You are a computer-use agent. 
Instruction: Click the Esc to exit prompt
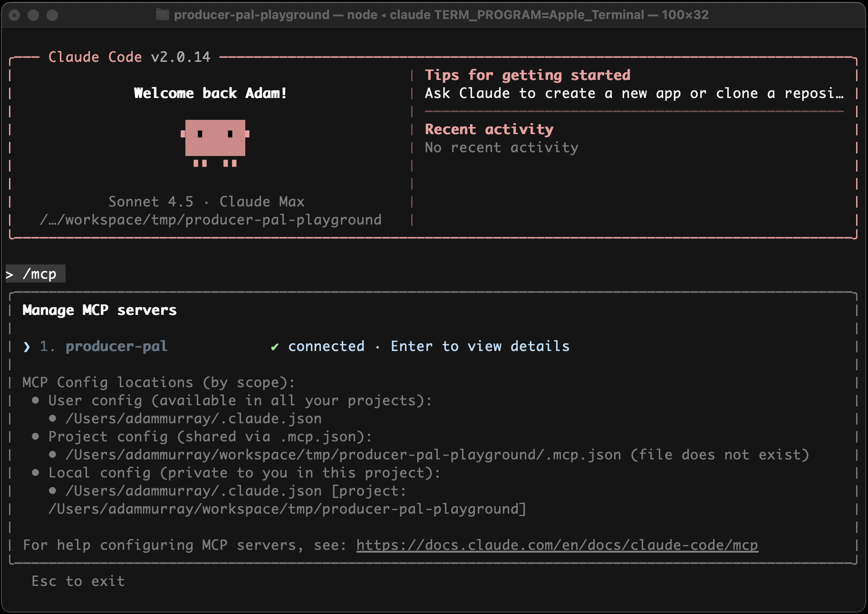pos(77,581)
